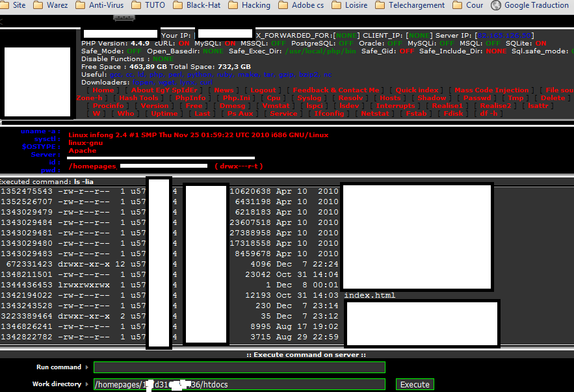Viewport: 574px width, 392px height.
Task: Click the Fstab link
Action: tap(416, 114)
